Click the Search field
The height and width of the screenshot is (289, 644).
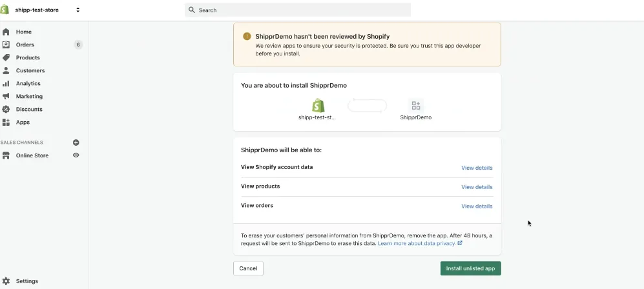[x=298, y=10]
